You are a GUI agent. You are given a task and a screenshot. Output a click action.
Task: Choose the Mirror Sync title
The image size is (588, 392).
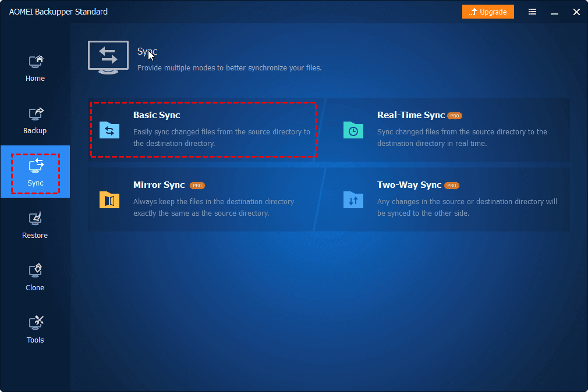click(159, 185)
